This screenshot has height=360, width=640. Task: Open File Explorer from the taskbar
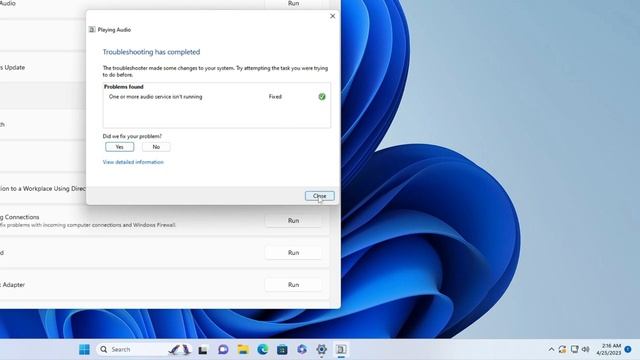click(243, 349)
